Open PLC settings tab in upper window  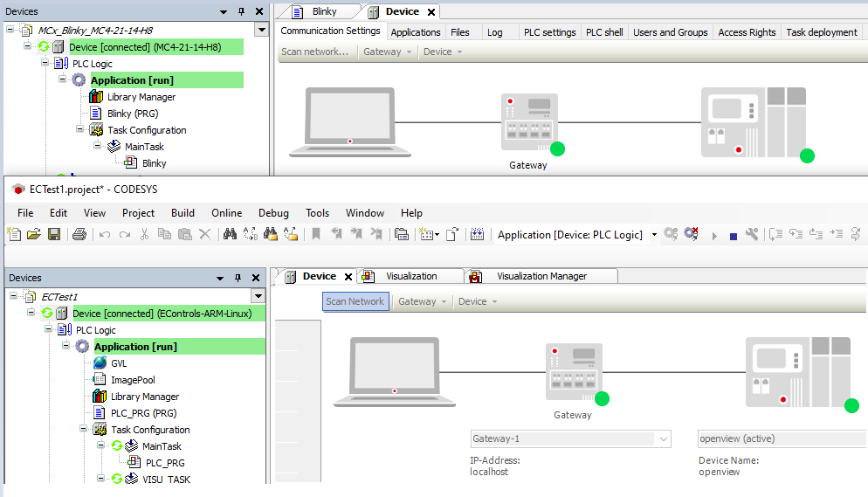pos(549,32)
